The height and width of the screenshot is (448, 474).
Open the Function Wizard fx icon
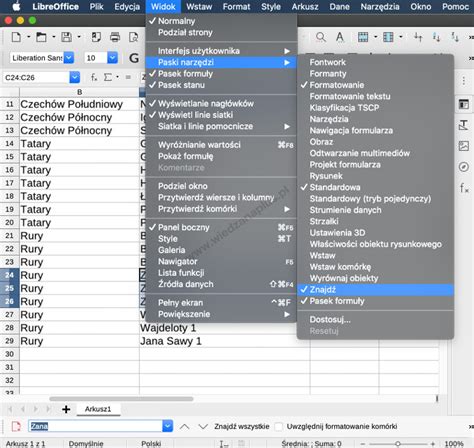pyautogui.click(x=94, y=77)
